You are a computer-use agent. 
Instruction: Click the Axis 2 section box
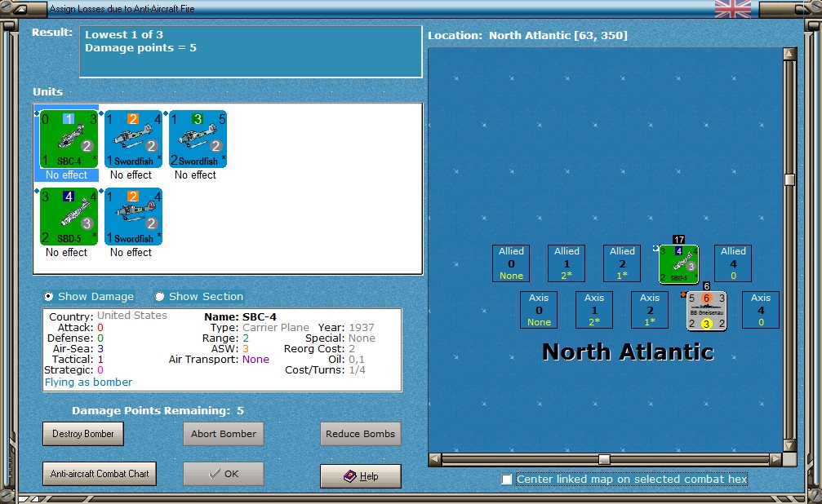650,310
